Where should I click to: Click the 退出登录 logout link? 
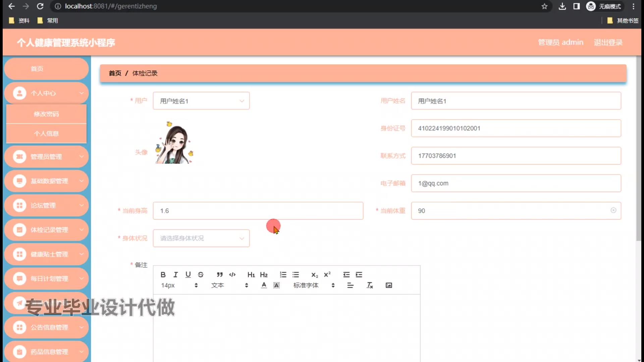tap(608, 43)
